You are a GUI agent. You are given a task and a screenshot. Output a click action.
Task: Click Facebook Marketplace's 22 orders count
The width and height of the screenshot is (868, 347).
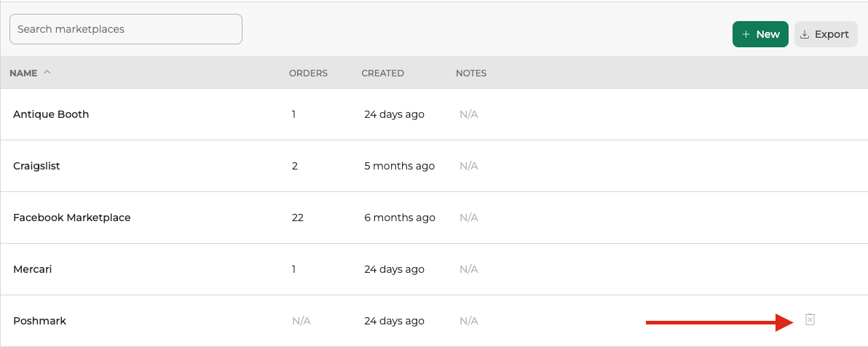tap(297, 218)
